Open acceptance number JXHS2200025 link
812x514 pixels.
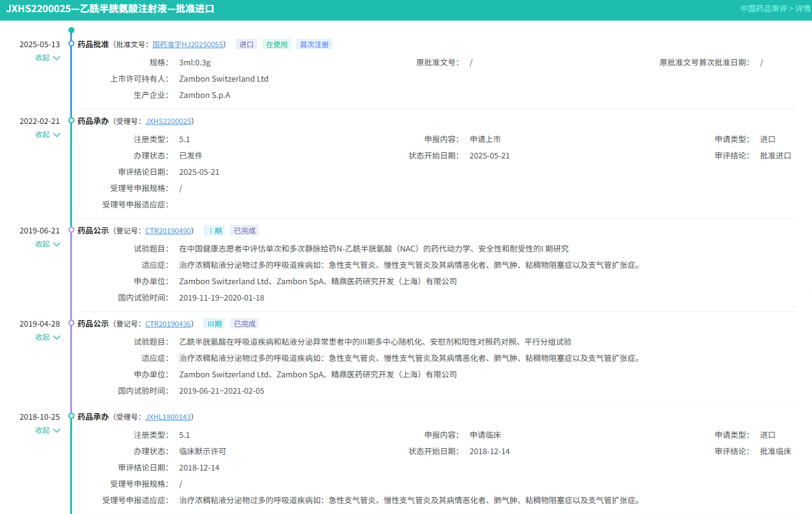point(168,122)
